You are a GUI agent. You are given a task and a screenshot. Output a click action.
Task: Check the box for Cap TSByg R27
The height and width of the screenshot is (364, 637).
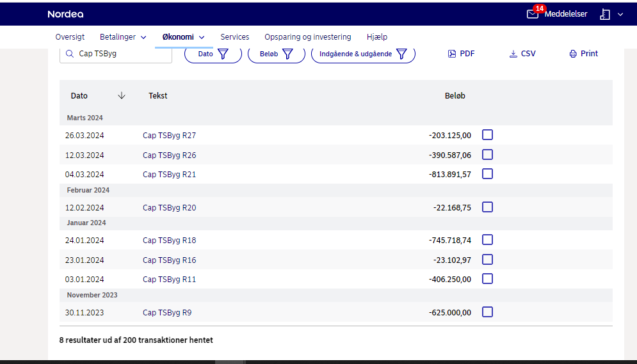[x=487, y=135]
